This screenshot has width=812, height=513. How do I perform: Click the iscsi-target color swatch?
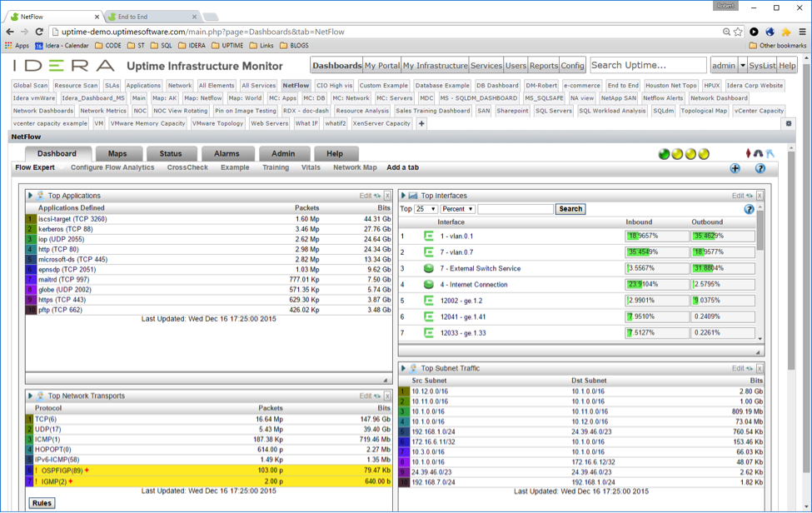(32, 220)
